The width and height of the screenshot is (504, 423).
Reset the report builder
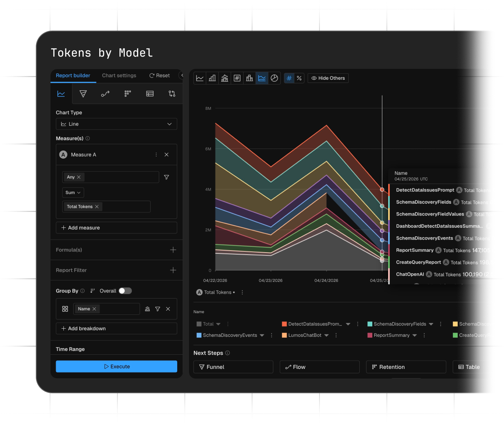(160, 76)
